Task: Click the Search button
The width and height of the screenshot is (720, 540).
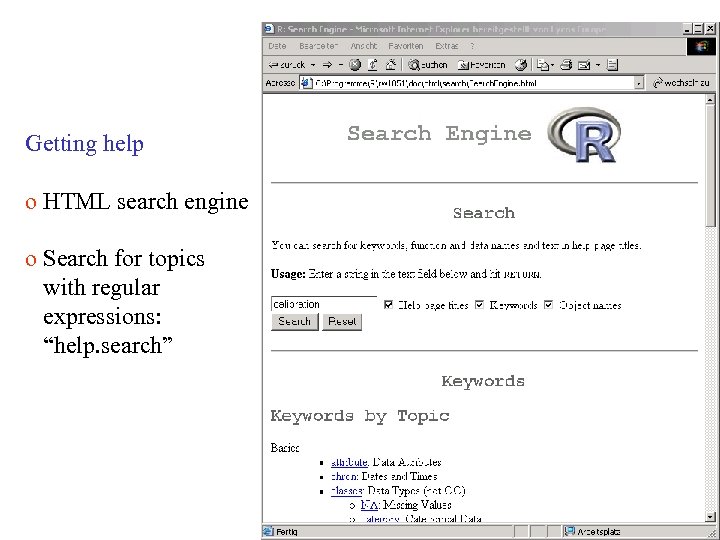Action: [294, 321]
